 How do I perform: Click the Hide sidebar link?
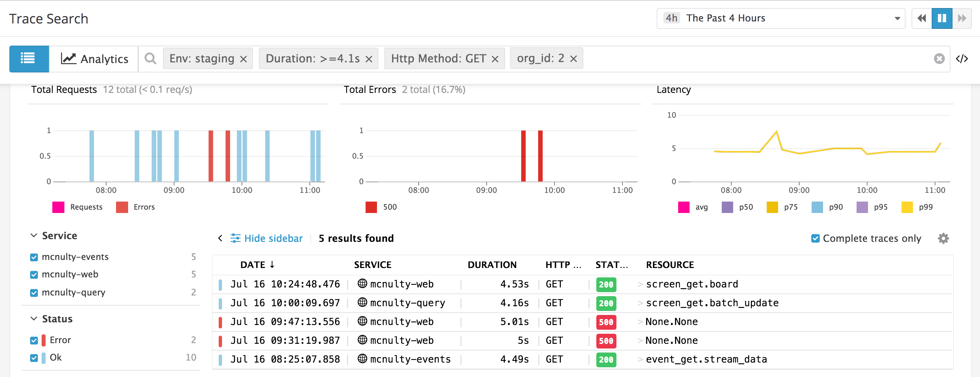coord(273,238)
